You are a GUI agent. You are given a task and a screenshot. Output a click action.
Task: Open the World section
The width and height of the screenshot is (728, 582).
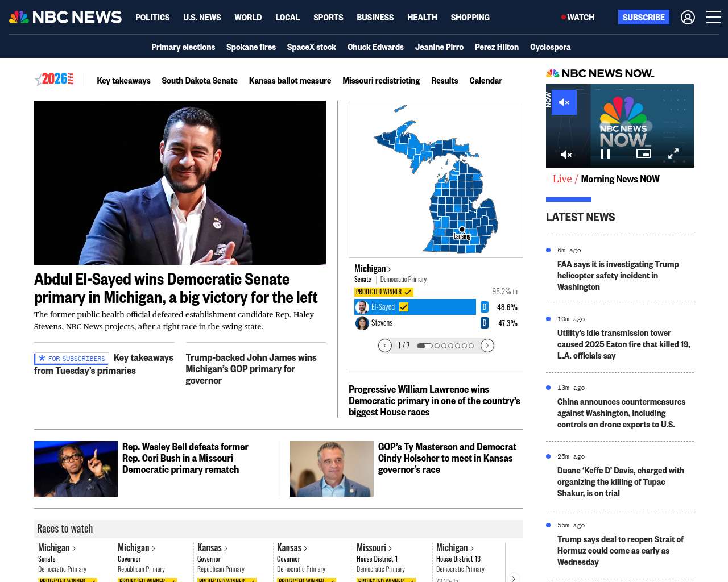coord(248,18)
